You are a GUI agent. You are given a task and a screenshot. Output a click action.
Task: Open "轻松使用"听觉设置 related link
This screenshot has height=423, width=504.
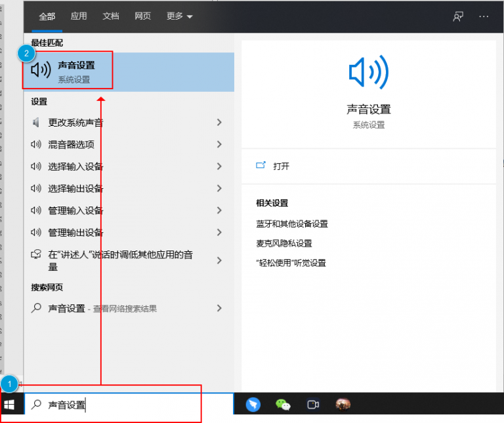[x=291, y=263]
